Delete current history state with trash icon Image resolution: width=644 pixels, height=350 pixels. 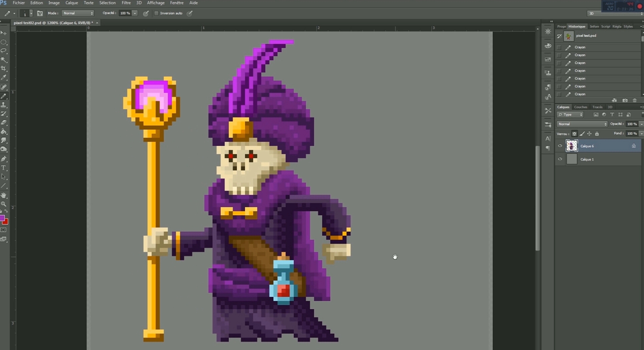coord(635,100)
